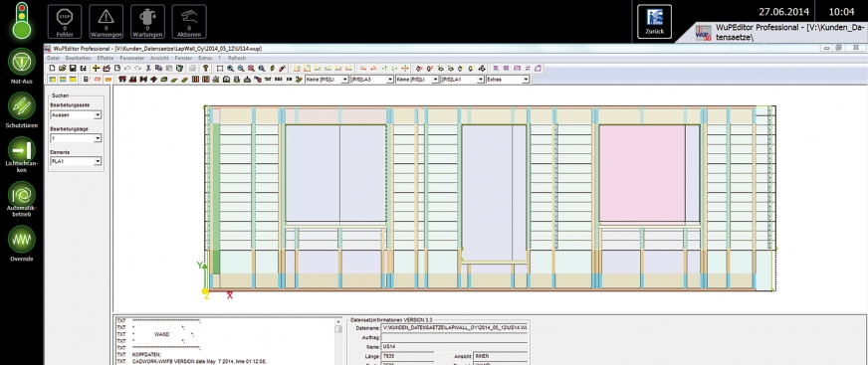Click the Open folder toolbar icon
Image resolution: width=868 pixels, height=365 pixels.
click(63, 68)
